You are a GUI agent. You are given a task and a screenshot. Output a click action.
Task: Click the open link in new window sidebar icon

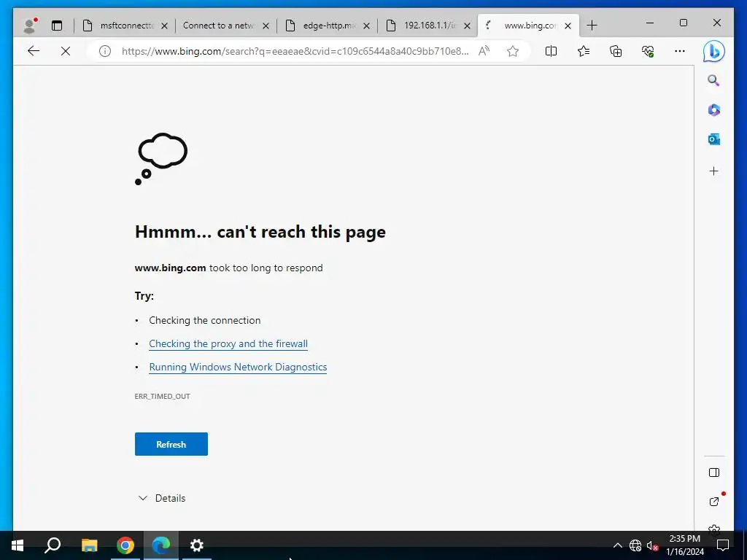[x=713, y=502]
